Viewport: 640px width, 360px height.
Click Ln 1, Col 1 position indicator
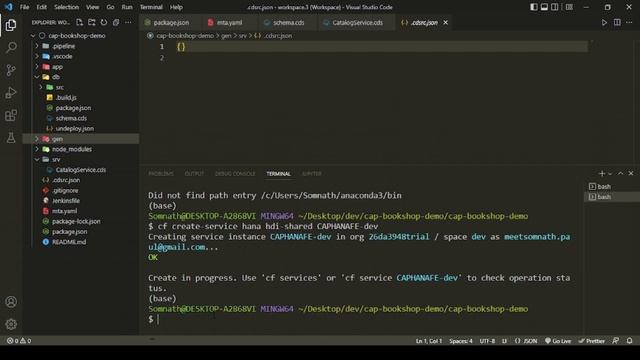pyautogui.click(x=429, y=340)
